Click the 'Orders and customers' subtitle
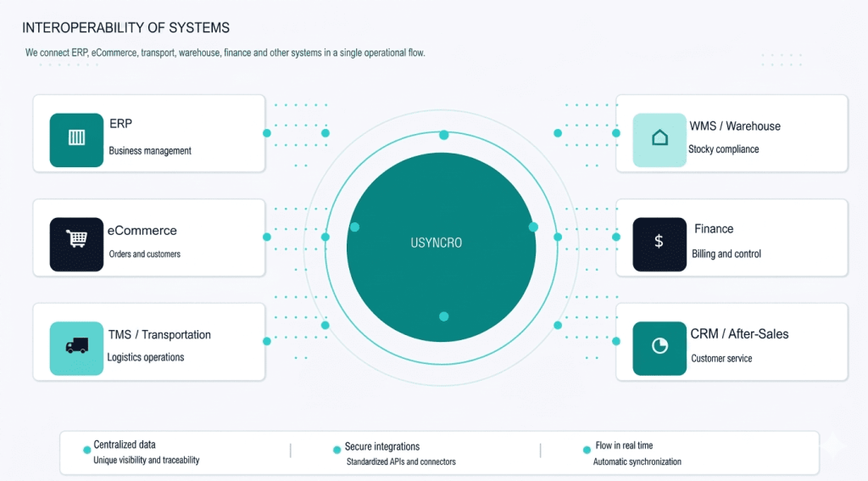The image size is (868, 481). [144, 254]
